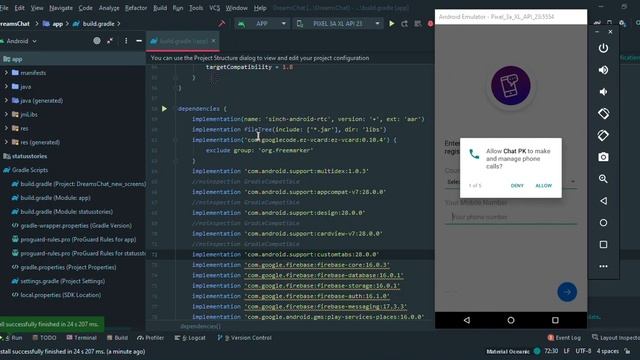This screenshot has height=360, width=640.
Task: Click project panel scroll-from-source target icon
Action: pos(97,41)
